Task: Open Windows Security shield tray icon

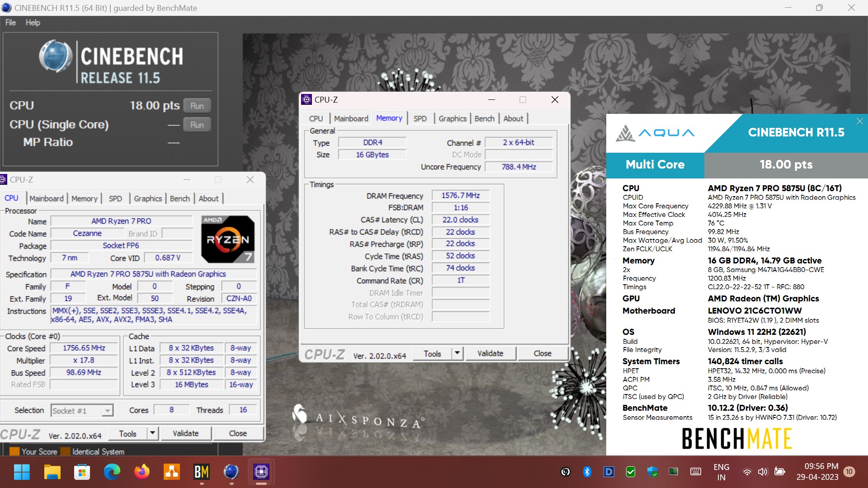Action: [652, 472]
